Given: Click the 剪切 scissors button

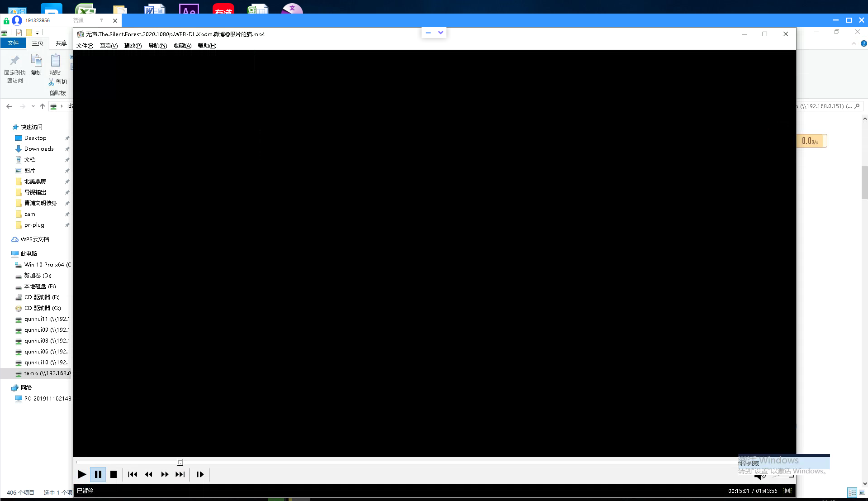Looking at the screenshot, I should click(x=58, y=82).
